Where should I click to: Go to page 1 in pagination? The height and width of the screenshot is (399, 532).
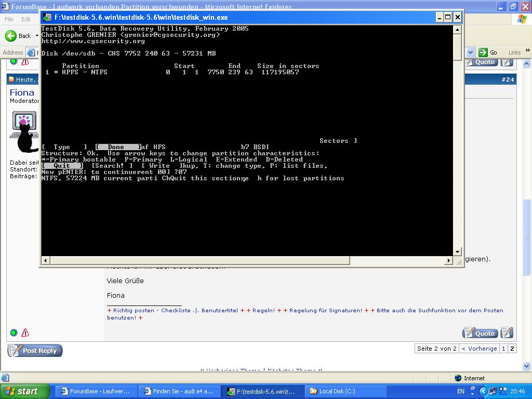[503, 349]
